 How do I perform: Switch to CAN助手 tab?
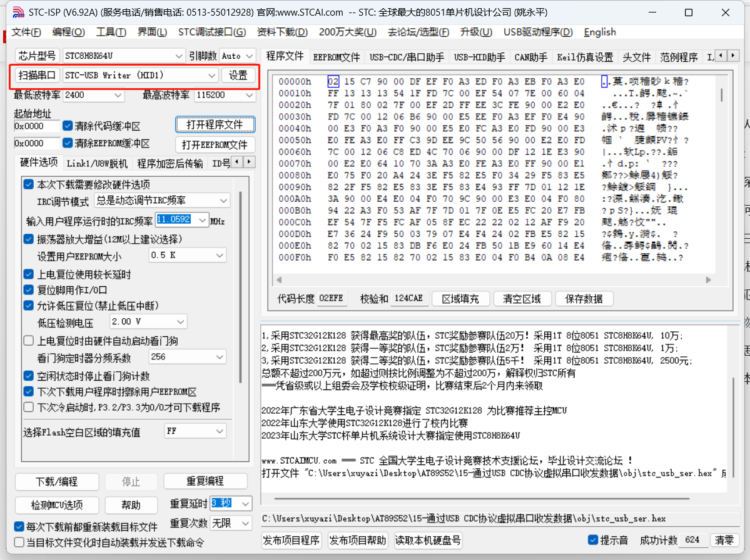[x=531, y=57]
